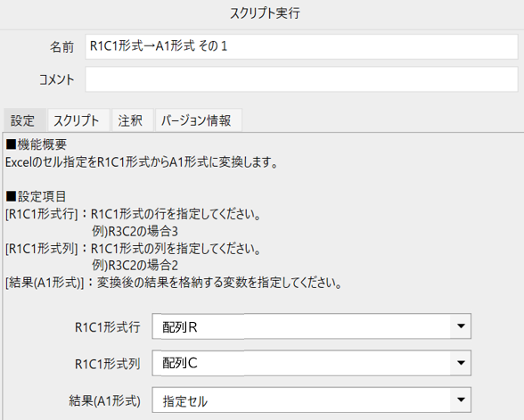Screen dimensions: 524x420
Task: Click the ■設定項目 heading text
Action: pos(36,196)
